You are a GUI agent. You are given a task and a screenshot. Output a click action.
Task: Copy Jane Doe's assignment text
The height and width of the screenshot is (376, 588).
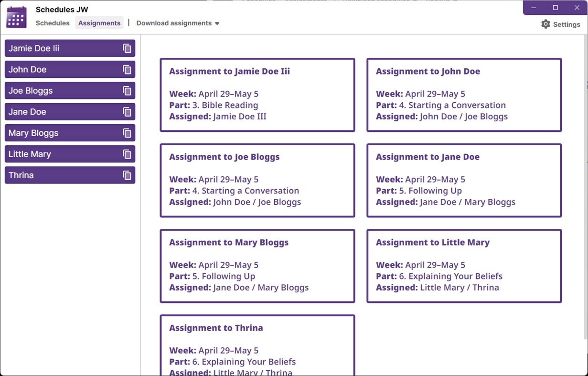[x=127, y=111]
